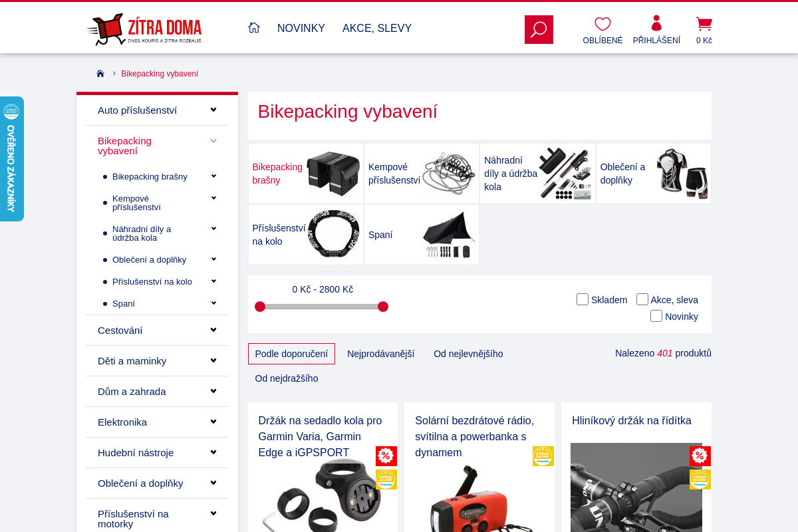Screen dimensions: 798x532
Task: Open the NOVINKY menu item
Action: 301,28
